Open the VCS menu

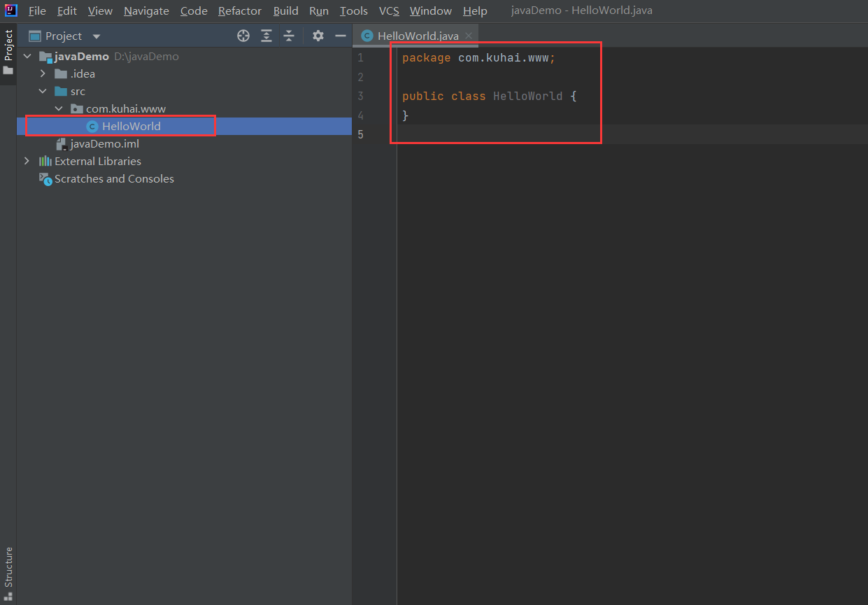point(389,11)
